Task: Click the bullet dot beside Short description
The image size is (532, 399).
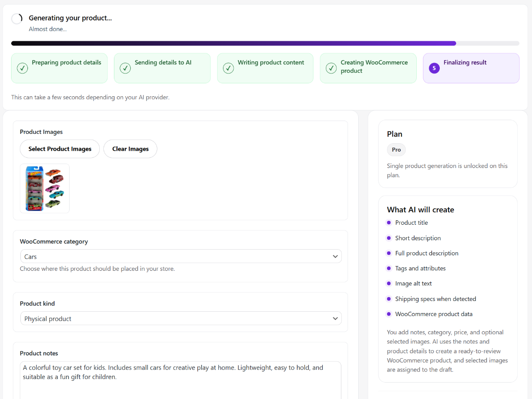Action: (389, 238)
